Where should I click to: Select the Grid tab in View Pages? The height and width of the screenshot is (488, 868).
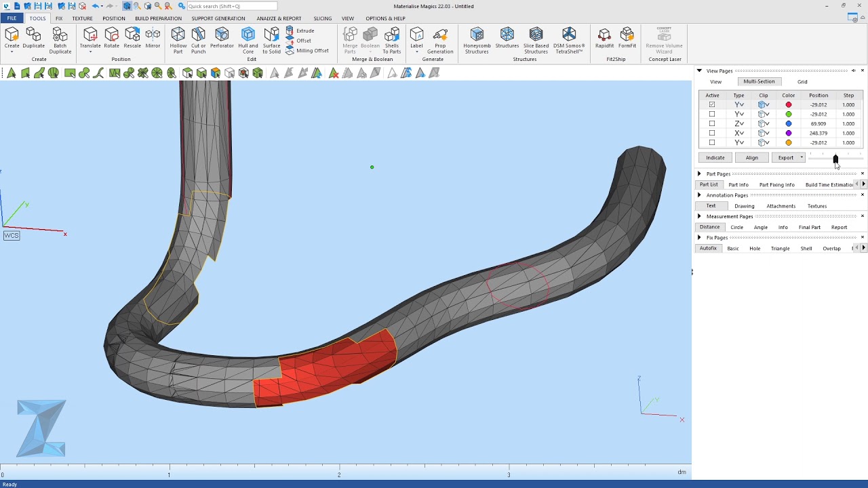pyautogui.click(x=802, y=81)
